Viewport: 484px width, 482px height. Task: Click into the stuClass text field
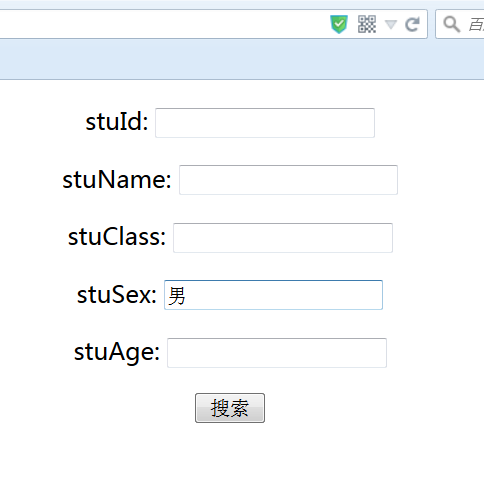[283, 238]
